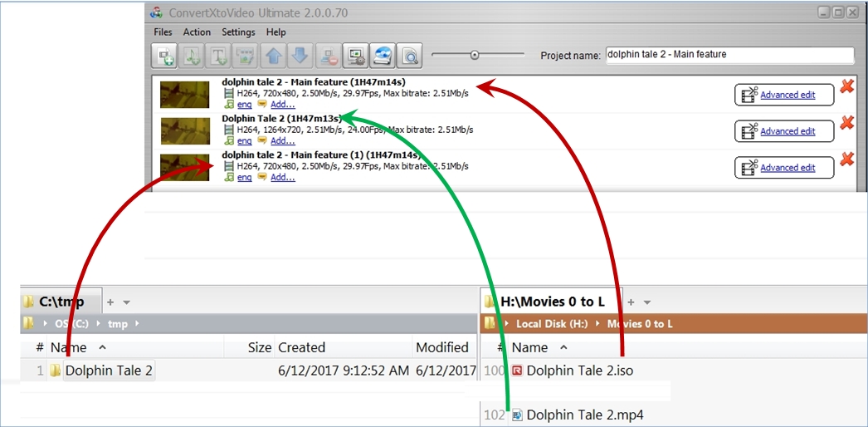The width and height of the screenshot is (868, 427).
Task: Open tab dropdown arrow beside H:\Movies tab
Action: point(646,302)
